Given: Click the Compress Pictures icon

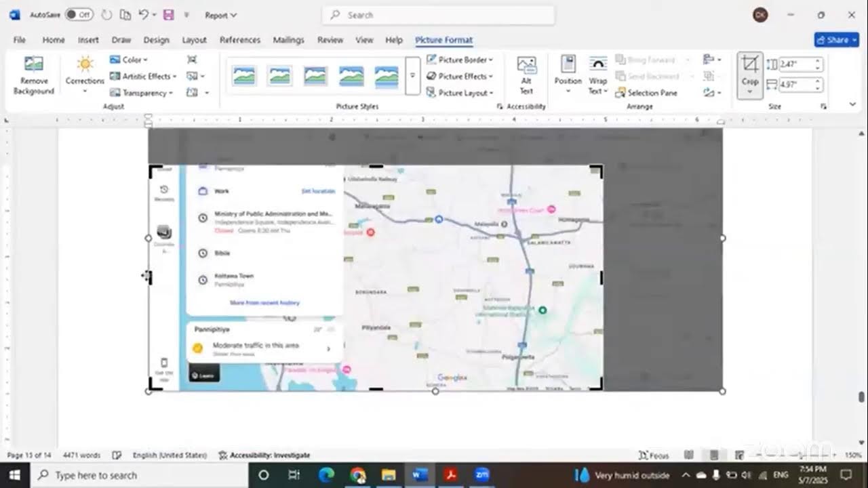Looking at the screenshot, I should pyautogui.click(x=192, y=60).
